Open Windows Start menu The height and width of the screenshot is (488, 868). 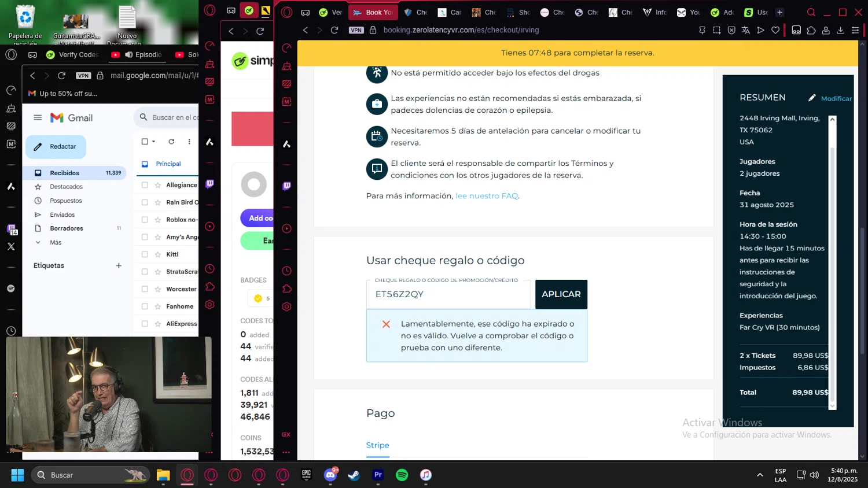(17, 475)
